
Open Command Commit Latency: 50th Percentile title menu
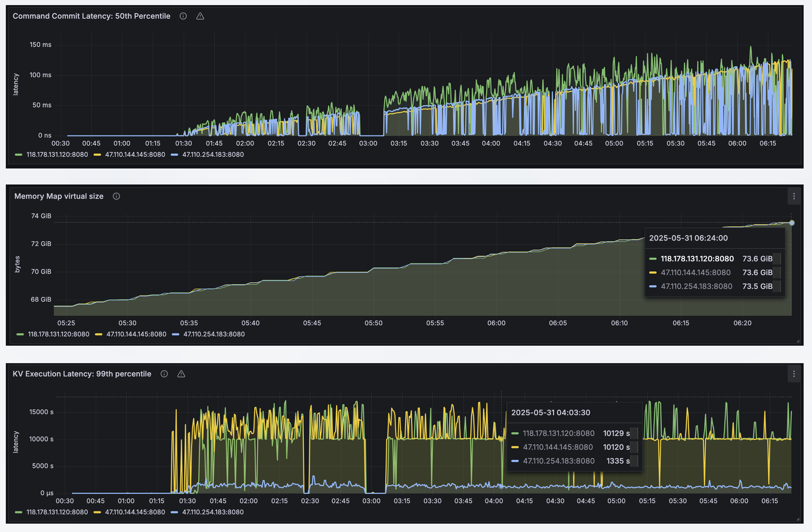[x=91, y=16]
